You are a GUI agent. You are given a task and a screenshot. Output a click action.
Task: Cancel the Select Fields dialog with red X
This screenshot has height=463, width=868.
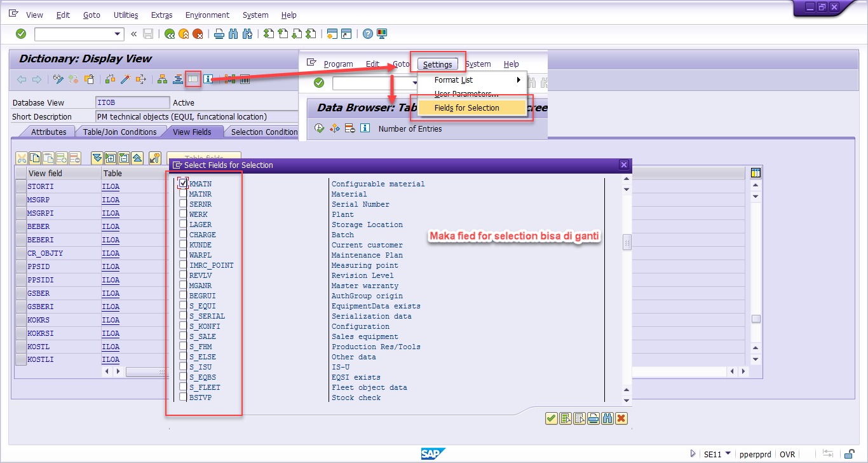pos(621,418)
